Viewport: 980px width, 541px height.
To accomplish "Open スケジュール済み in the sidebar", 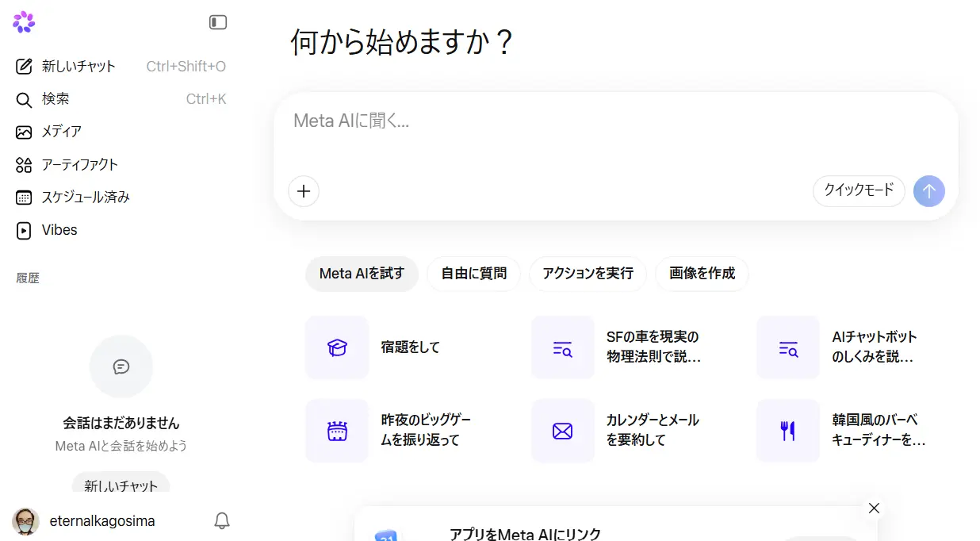I will 121,197.
